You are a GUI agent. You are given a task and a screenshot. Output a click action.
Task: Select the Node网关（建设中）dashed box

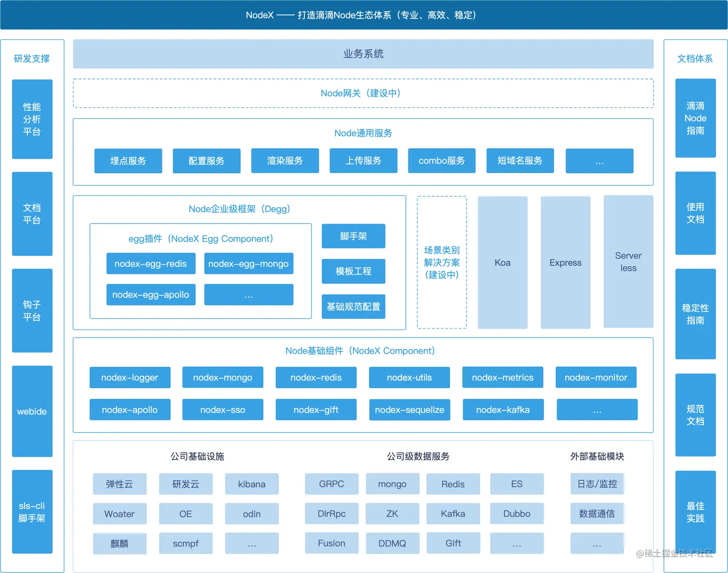(x=363, y=93)
